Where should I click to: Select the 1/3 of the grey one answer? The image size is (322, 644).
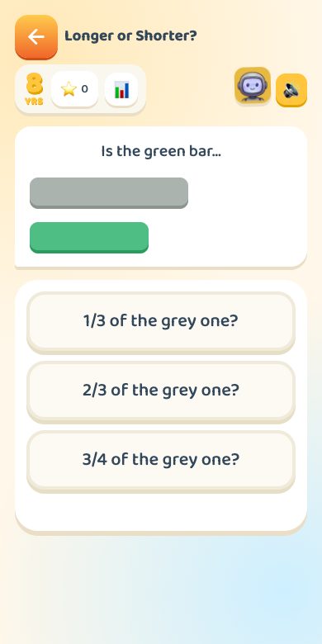coord(161,322)
